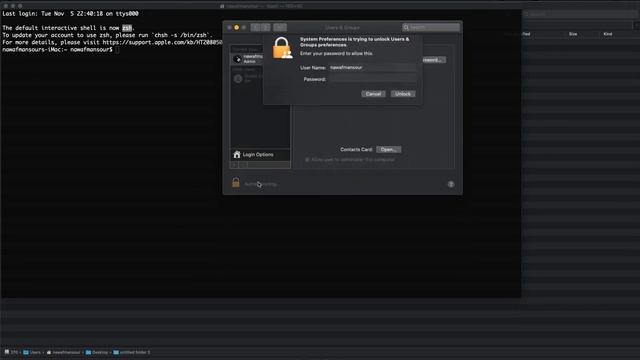Open the Contacts Card with Open button
Image resolution: width=640 pixels, height=360 pixels.
(388, 149)
